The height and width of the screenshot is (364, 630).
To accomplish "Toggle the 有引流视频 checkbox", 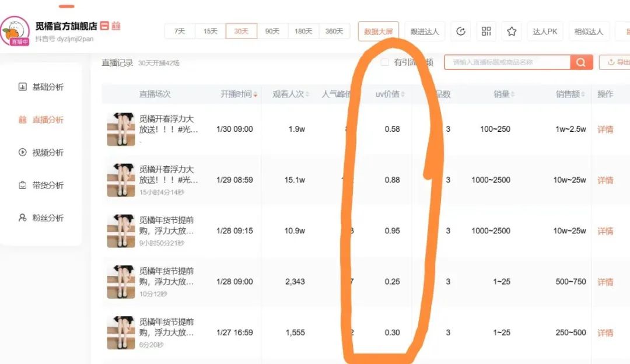I will pos(384,62).
